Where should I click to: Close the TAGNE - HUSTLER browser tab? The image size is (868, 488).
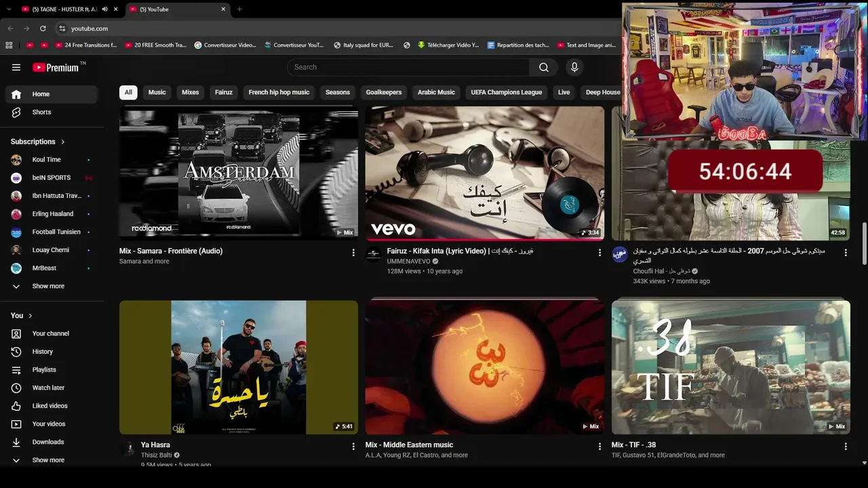tap(115, 9)
